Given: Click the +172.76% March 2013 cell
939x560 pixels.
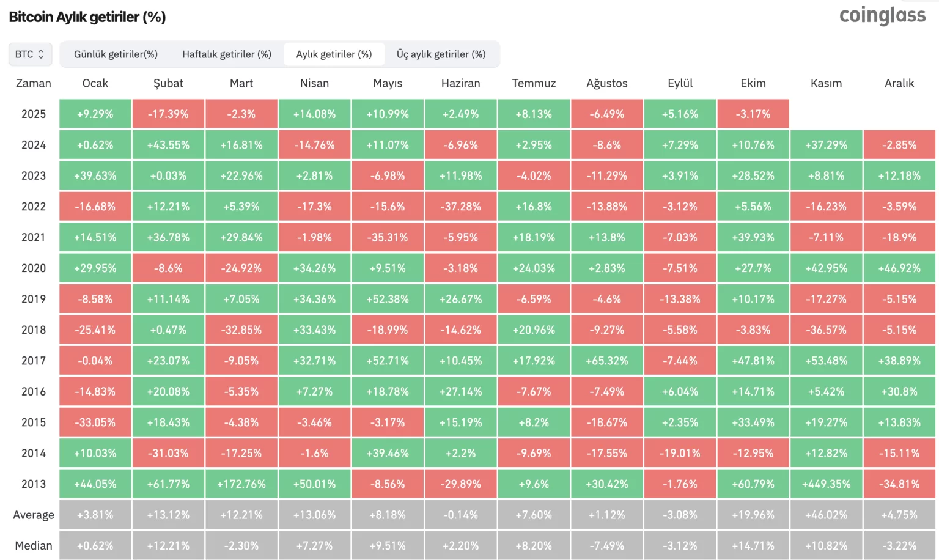Looking at the screenshot, I should pos(241,484).
